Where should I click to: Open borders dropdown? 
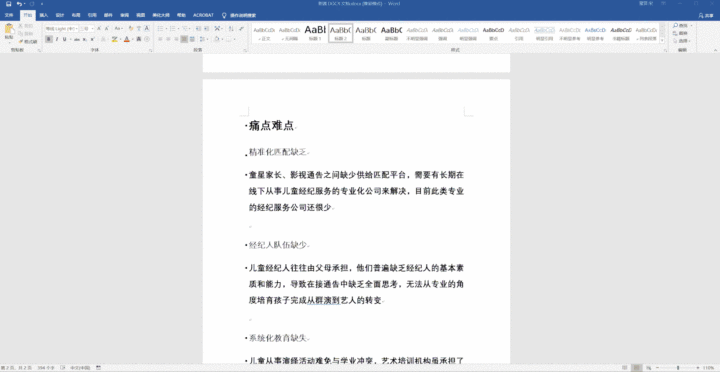pyautogui.click(x=234, y=39)
